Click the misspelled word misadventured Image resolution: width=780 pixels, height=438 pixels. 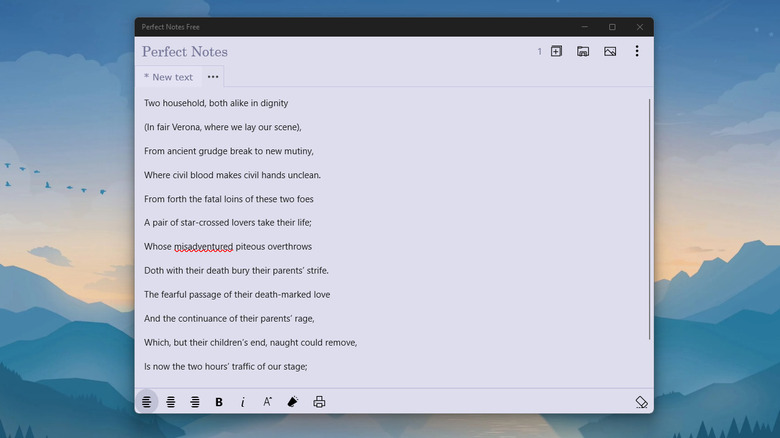tap(203, 246)
